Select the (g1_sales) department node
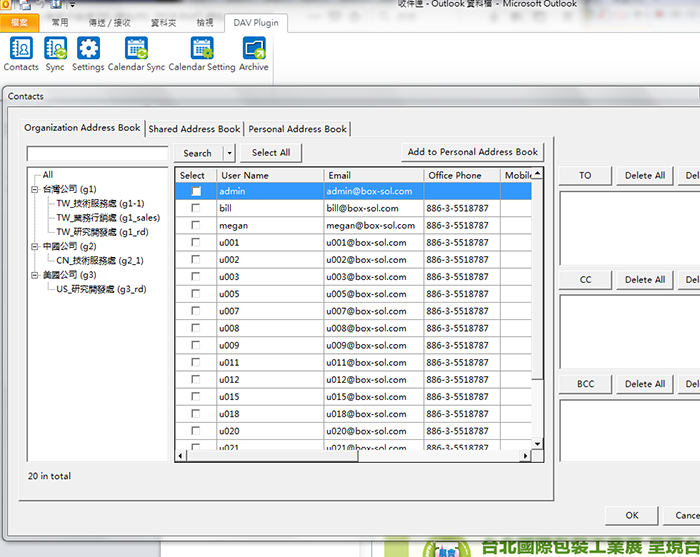700x557 pixels. [108, 218]
